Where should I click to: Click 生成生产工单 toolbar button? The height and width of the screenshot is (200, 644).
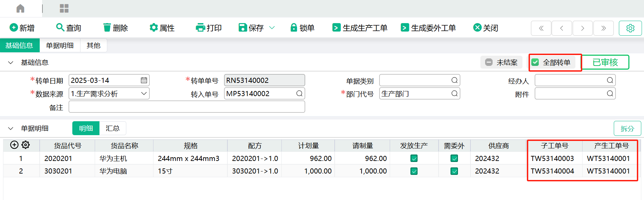click(x=360, y=28)
